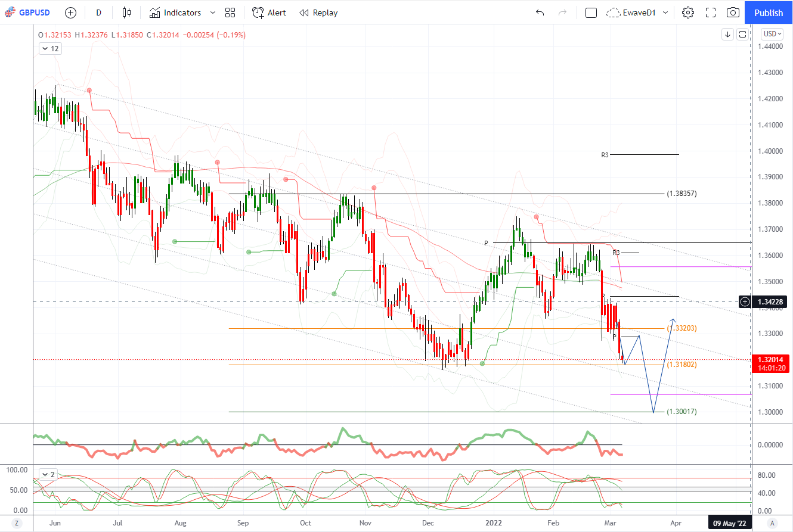Viewport: 793px width, 532px height.
Task: Save the EwaveD1 cloud layout
Action: [x=631, y=13]
